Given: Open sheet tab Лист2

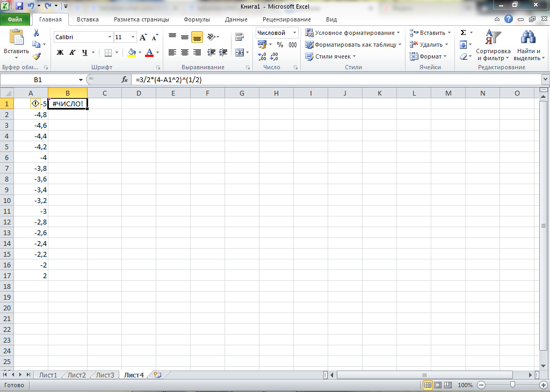Looking at the screenshot, I should (x=76, y=375).
